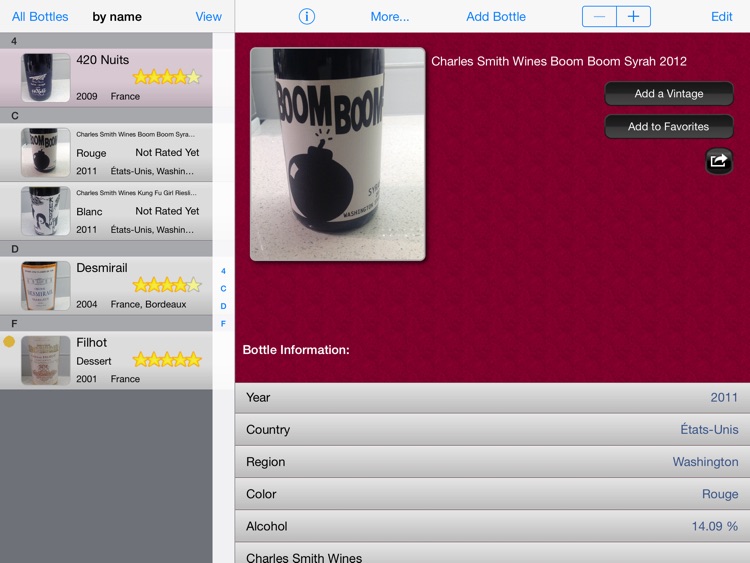Select Charles Smith Wines Boom Boom Syra... row
Viewport: 750px width, 563px height.
point(106,152)
